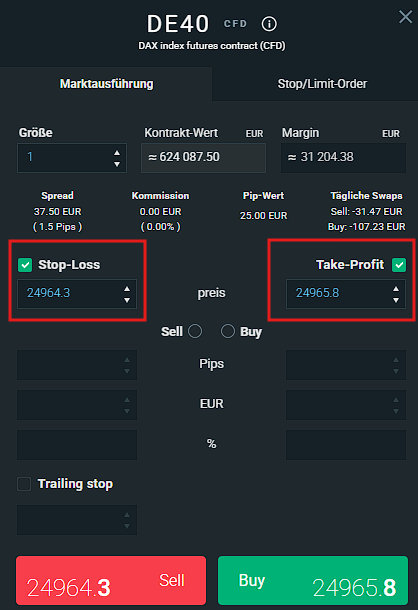Raise Take-Profit price with up arrow
The image size is (418, 610).
396,289
